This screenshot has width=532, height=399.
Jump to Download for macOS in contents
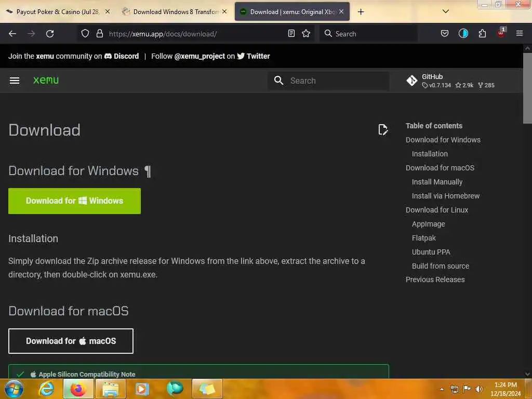(440, 168)
